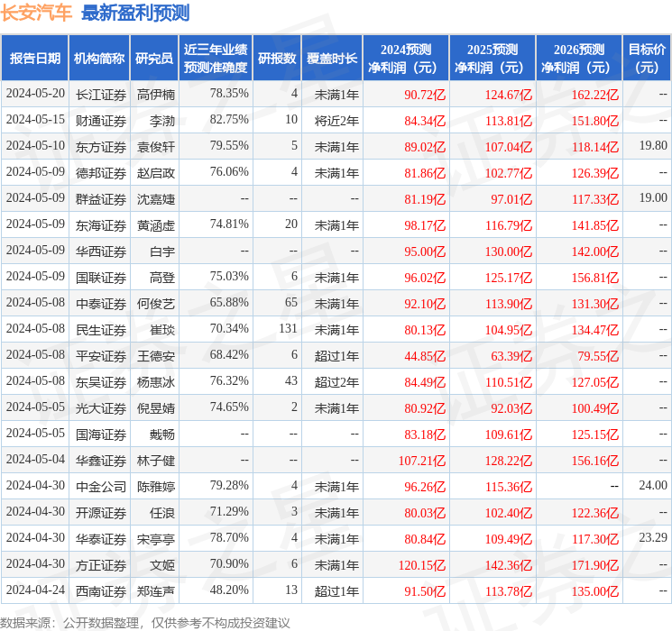Click the 142.36亿 2025 profit value

pos(509,565)
